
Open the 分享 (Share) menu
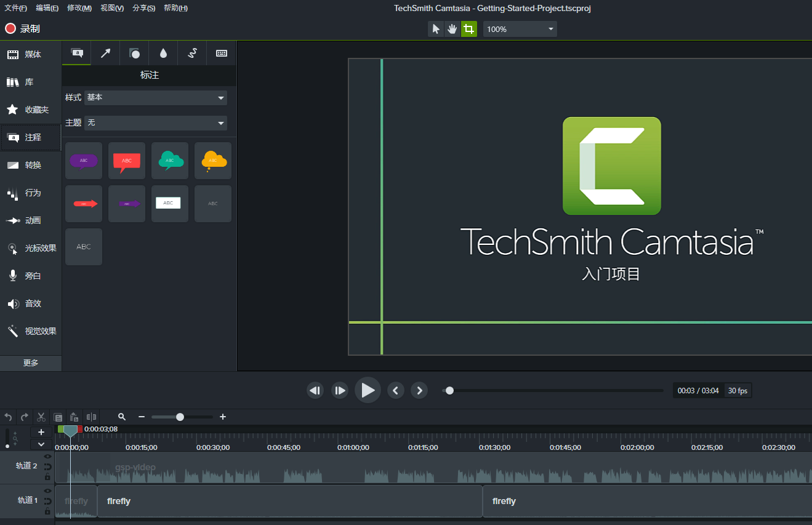pos(143,7)
